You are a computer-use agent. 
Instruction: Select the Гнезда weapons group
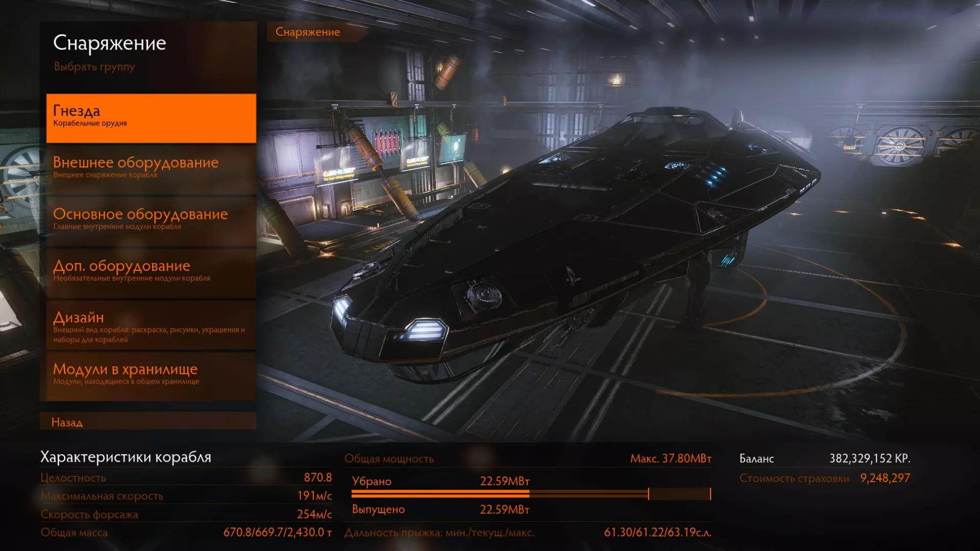tap(151, 118)
